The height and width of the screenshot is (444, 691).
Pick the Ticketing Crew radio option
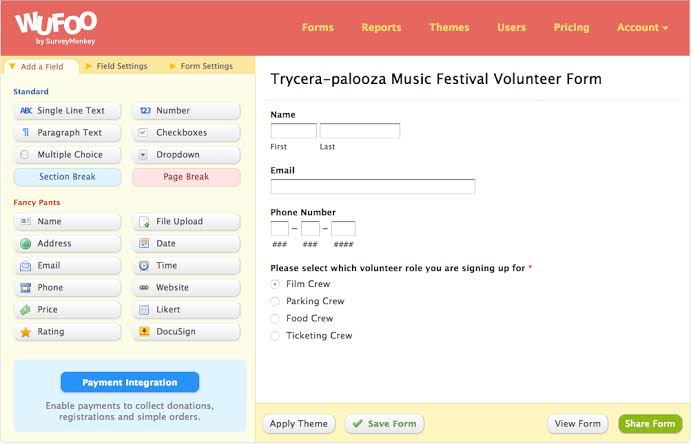click(x=276, y=336)
